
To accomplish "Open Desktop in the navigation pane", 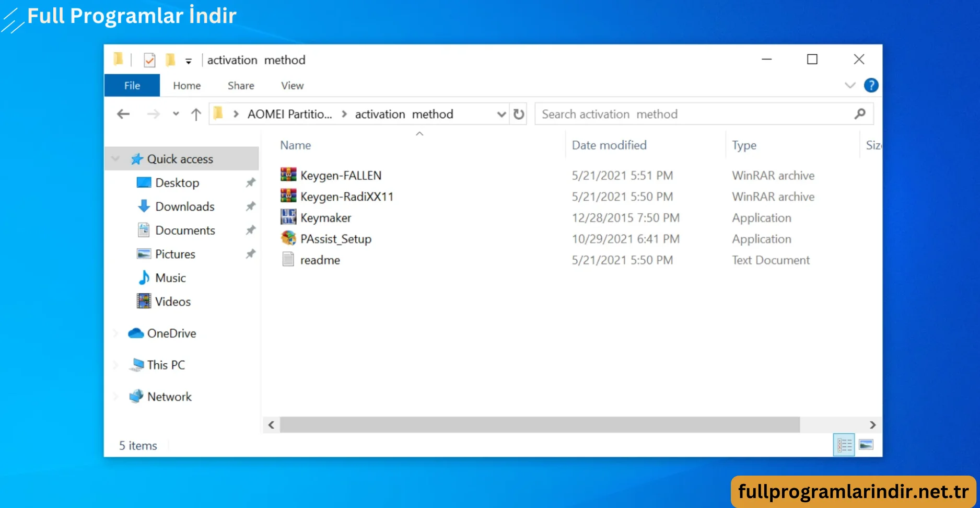I will click(x=177, y=183).
